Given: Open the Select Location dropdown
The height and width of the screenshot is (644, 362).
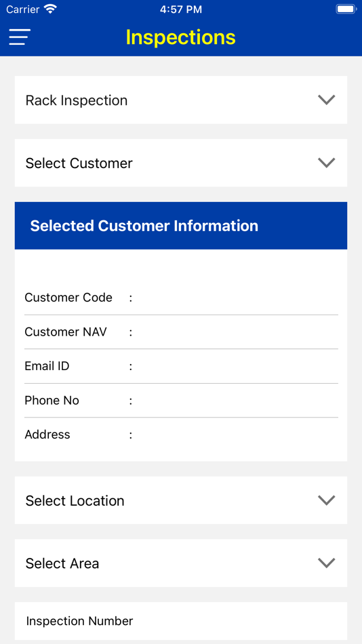Looking at the screenshot, I should click(181, 500).
